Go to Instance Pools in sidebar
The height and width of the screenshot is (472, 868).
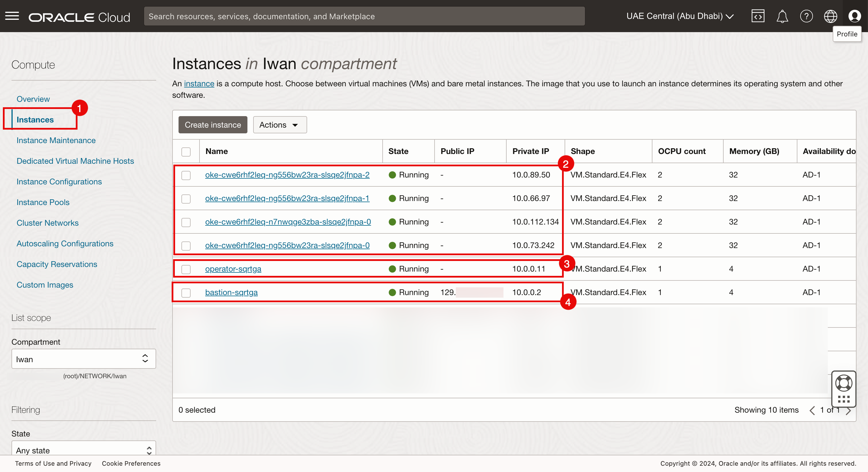pos(43,202)
